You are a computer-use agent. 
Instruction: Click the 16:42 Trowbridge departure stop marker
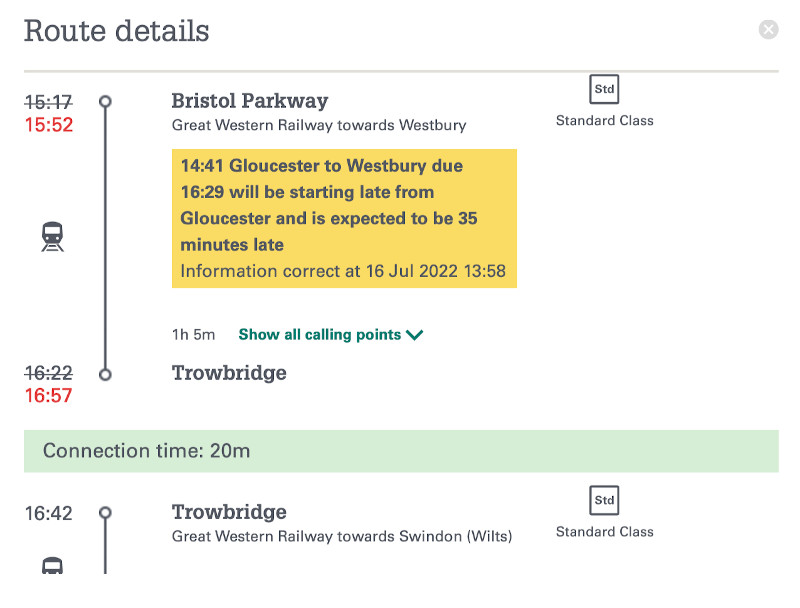pos(105,513)
